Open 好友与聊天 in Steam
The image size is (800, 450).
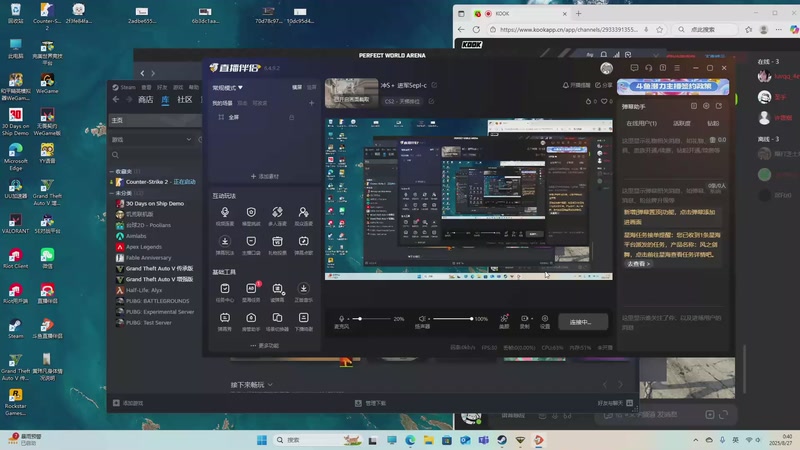(615, 403)
